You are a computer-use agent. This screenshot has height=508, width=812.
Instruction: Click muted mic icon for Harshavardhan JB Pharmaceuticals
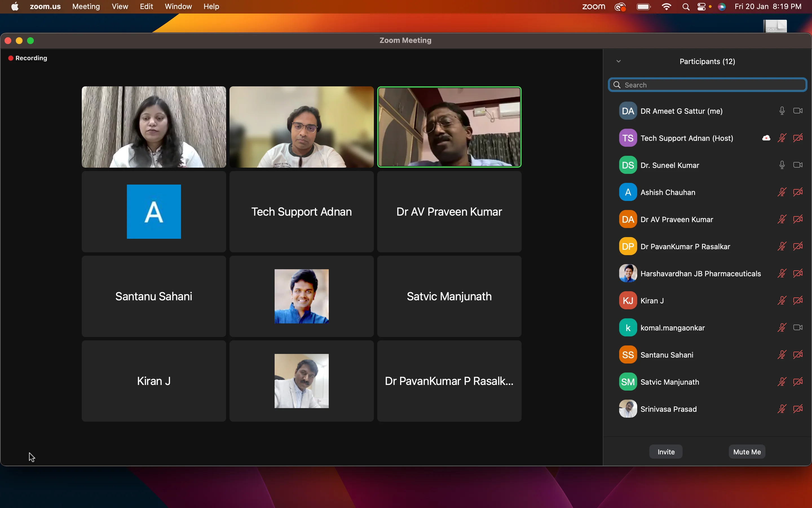coord(782,273)
